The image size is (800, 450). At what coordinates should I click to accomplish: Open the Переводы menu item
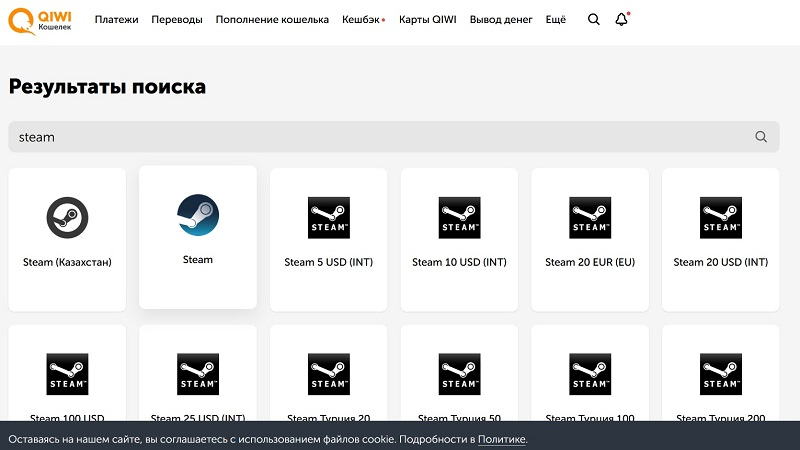177,20
